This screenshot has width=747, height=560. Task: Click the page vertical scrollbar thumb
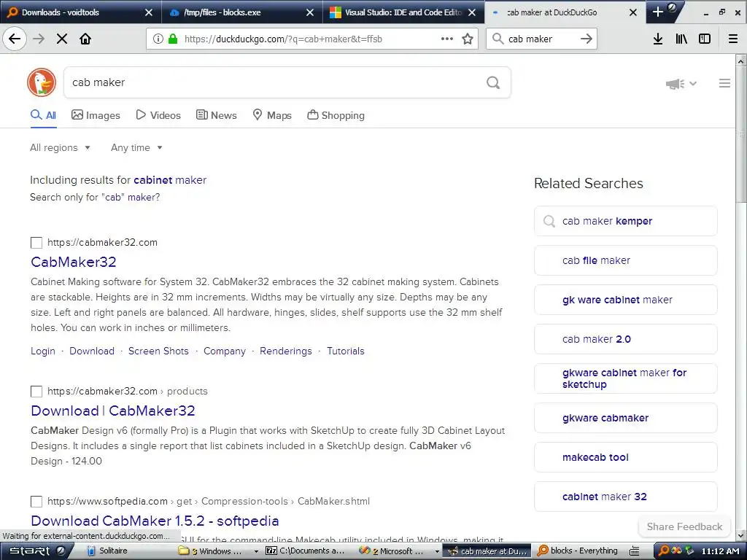click(741, 135)
